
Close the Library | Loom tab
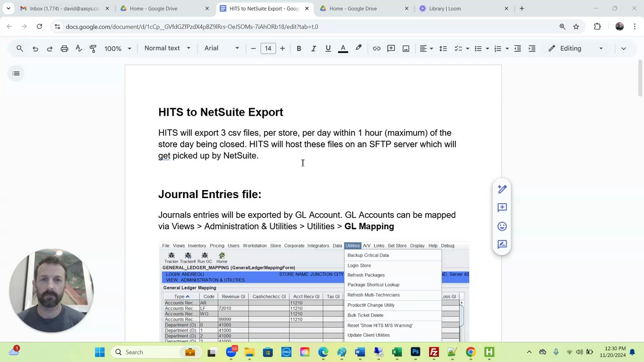click(506, 9)
